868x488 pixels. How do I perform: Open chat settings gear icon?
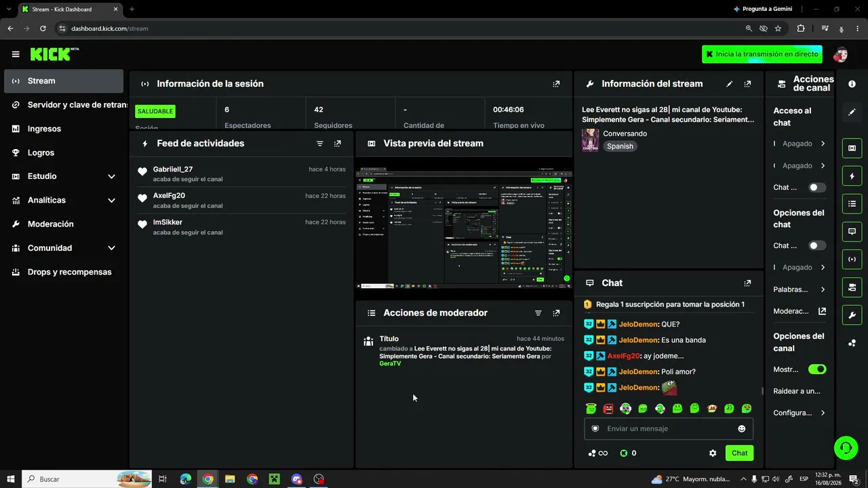(x=713, y=453)
